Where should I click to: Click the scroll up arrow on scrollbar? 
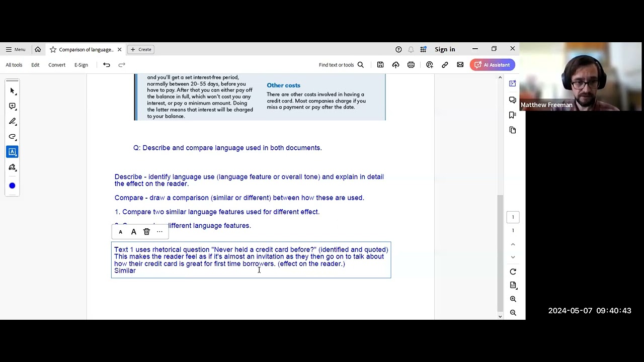[x=500, y=77]
